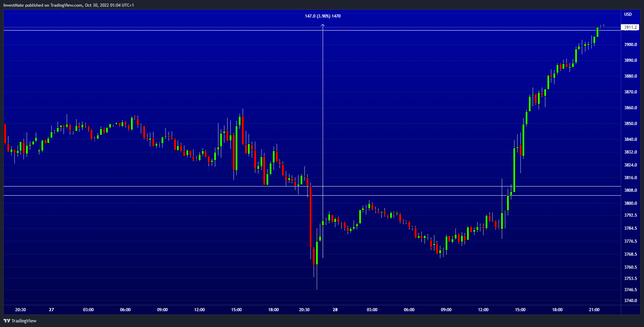Select the 3740.0 price axis label

tap(630, 301)
